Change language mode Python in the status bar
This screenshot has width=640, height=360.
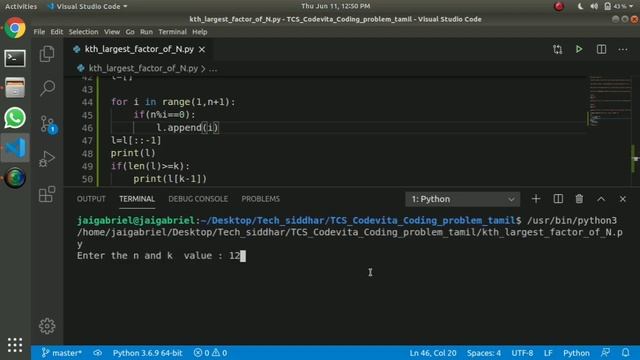576,353
